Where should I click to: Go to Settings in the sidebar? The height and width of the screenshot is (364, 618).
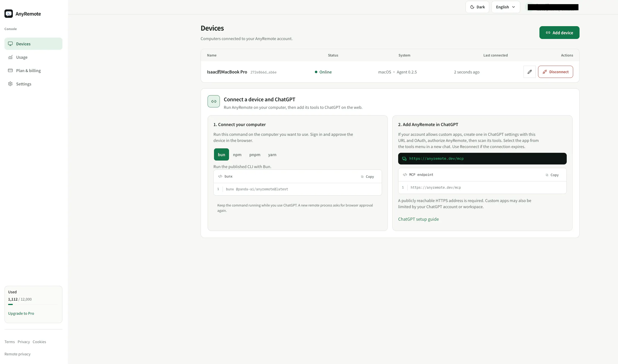(33, 84)
